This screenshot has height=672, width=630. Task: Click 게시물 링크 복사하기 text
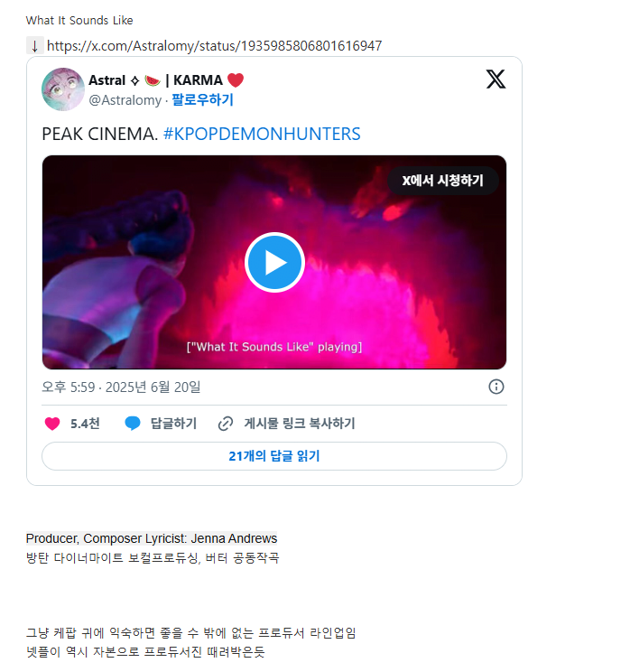click(x=300, y=424)
